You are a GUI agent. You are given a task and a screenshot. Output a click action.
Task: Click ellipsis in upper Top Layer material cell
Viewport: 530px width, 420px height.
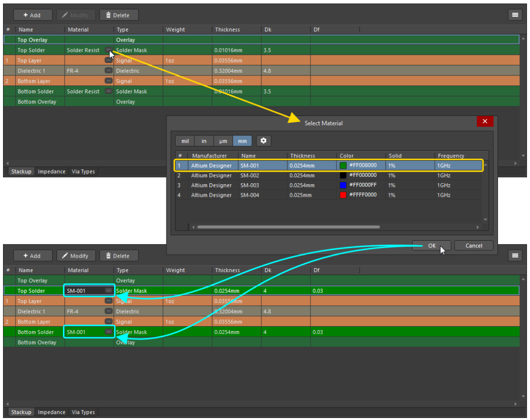click(x=108, y=60)
